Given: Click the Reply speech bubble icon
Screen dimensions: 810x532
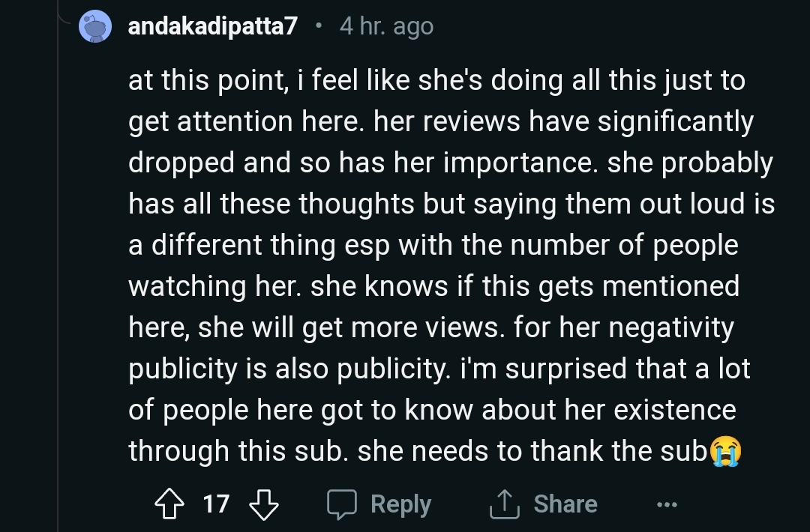Looking at the screenshot, I should (342, 504).
